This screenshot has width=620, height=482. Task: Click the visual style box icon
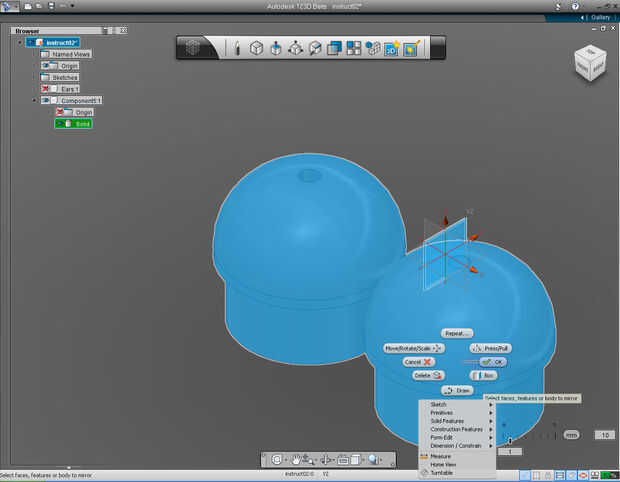(x=355, y=459)
